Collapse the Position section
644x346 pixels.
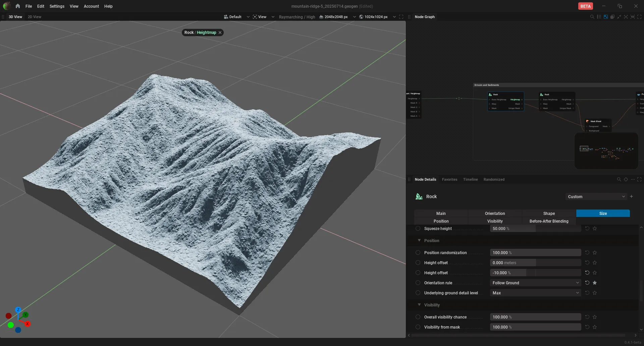click(419, 240)
